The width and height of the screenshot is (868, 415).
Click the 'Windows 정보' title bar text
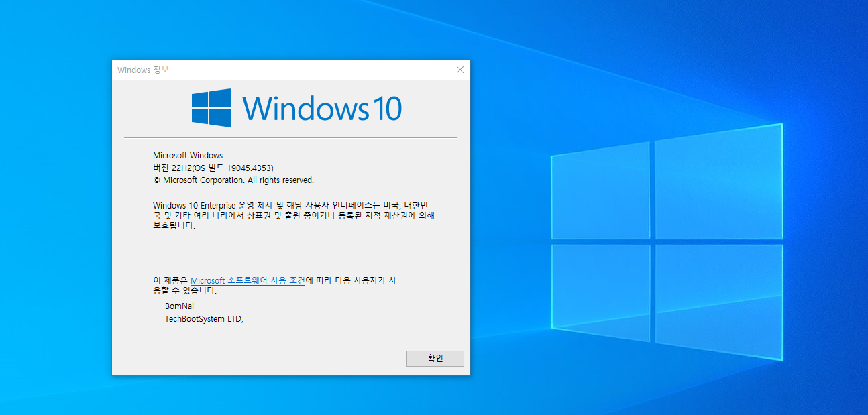pos(143,70)
